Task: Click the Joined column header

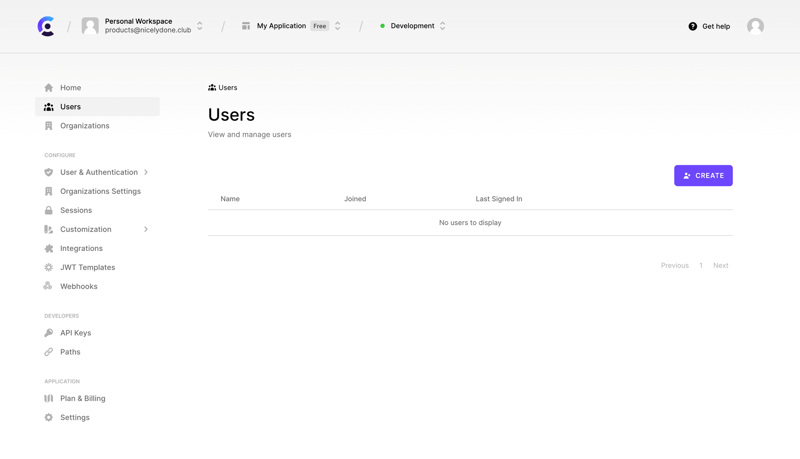Action: [x=355, y=199]
